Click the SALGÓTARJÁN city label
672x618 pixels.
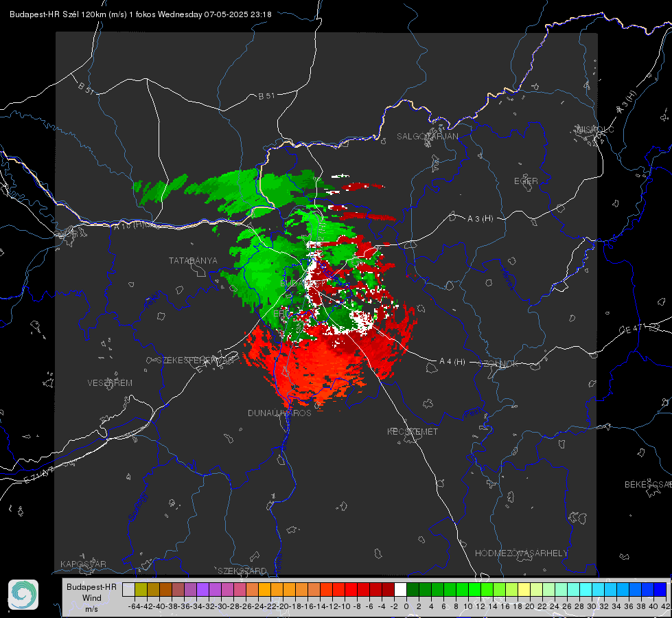click(x=427, y=137)
